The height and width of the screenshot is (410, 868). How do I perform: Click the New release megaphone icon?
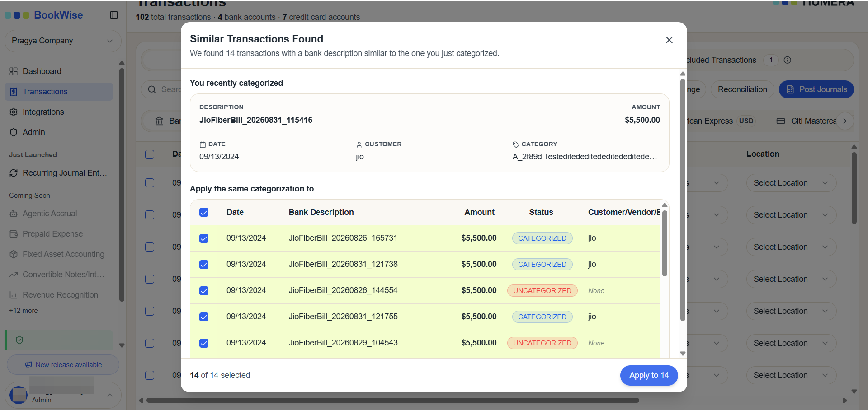(28, 365)
